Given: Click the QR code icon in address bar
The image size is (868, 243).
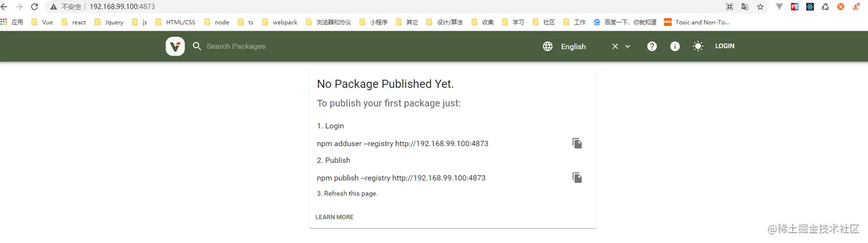Looking at the screenshot, I should click(x=730, y=7).
